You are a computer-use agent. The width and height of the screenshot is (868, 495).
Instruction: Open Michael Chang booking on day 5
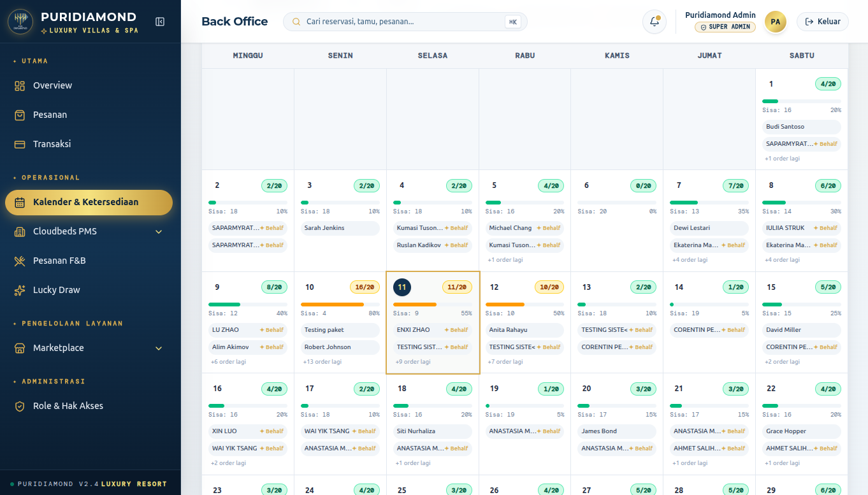pyautogui.click(x=525, y=228)
